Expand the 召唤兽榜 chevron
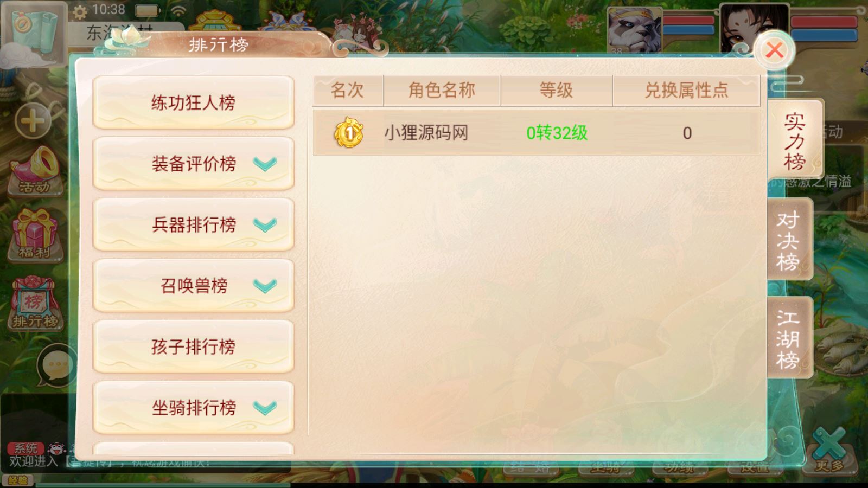Screen dimensions: 868x488 click(265, 285)
